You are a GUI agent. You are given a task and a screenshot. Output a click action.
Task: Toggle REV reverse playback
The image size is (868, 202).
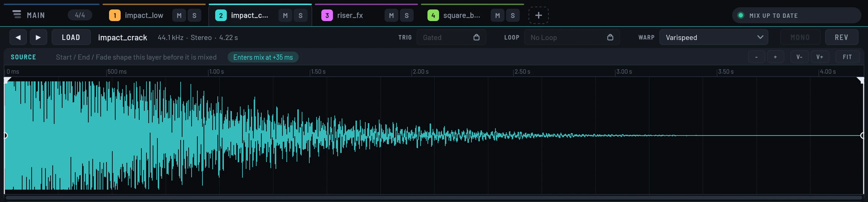click(842, 37)
